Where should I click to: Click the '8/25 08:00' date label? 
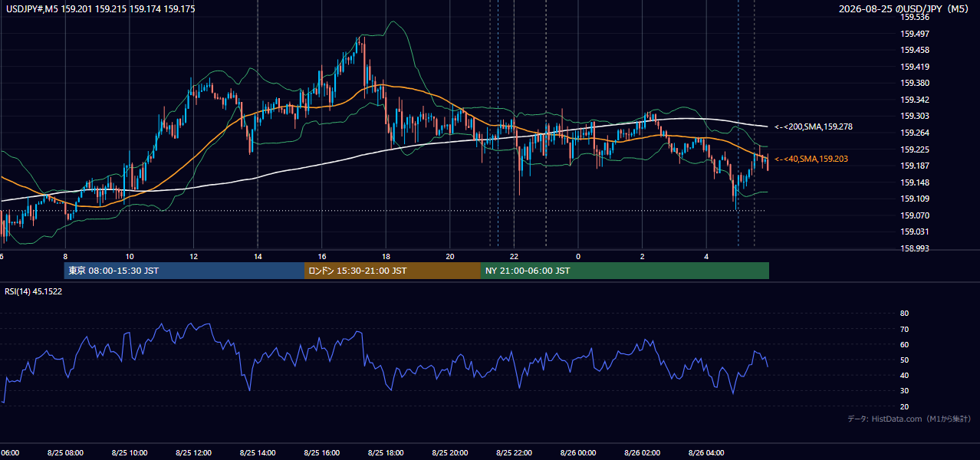[65, 453]
